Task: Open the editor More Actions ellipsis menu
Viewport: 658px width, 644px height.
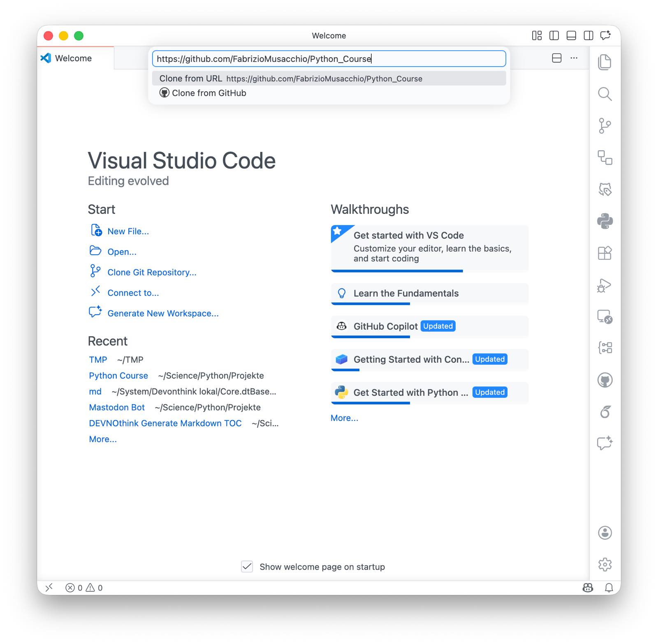Action: (574, 58)
